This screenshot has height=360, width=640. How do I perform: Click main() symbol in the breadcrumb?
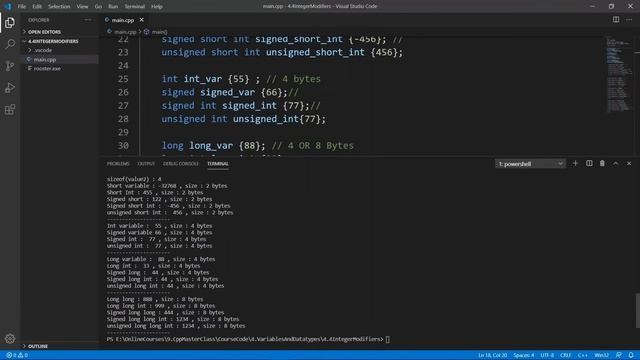point(159,32)
